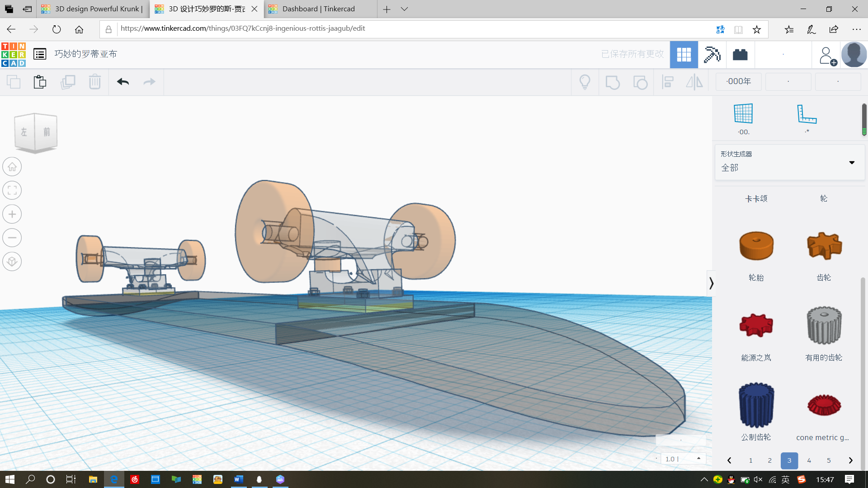868x488 pixels.
Task: Click the Duplicate tool icon
Action: 68,82
